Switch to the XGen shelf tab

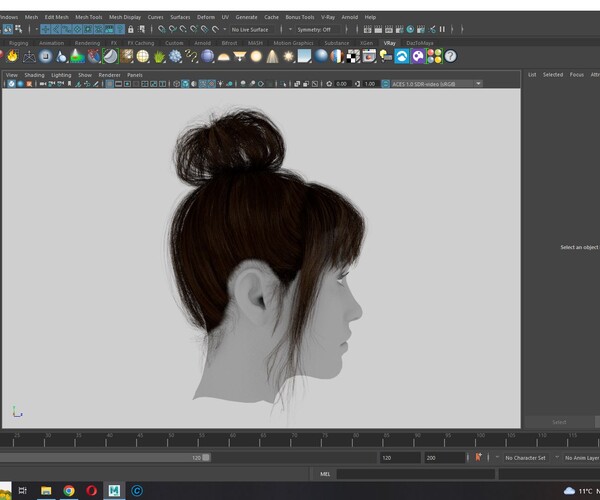click(x=366, y=43)
